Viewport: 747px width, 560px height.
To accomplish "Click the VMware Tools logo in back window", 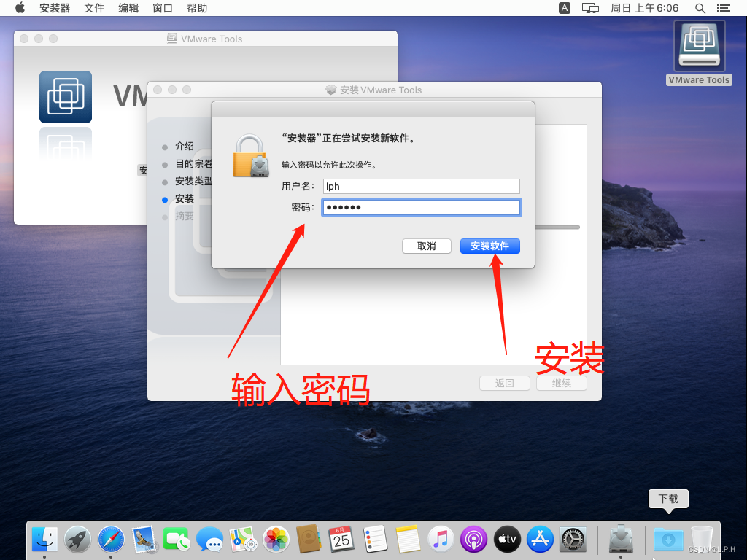I will 66,97.
